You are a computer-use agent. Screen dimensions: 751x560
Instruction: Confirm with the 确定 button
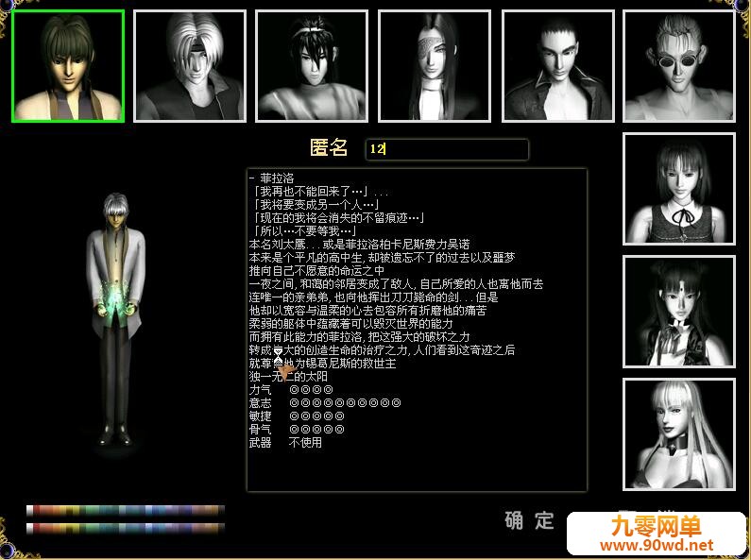[x=529, y=520]
